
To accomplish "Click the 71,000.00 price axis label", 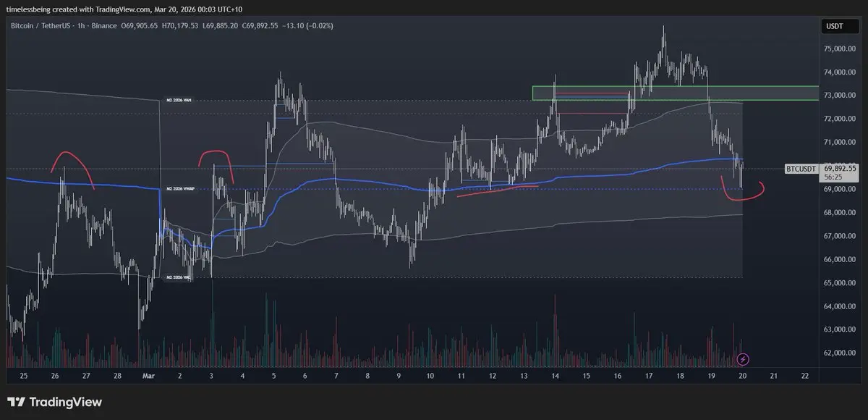I will (x=840, y=143).
